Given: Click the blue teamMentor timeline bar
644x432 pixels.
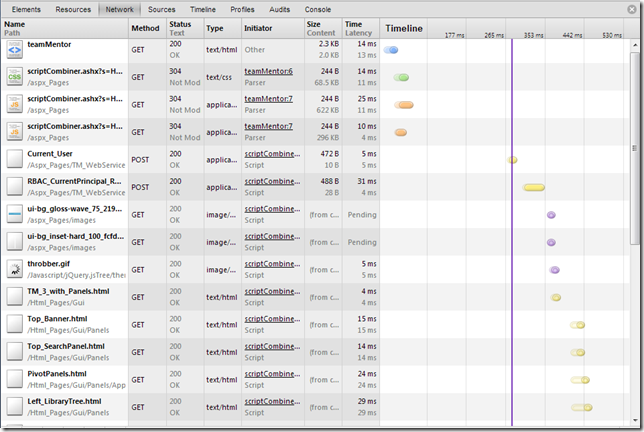Looking at the screenshot, I should pos(391,50).
